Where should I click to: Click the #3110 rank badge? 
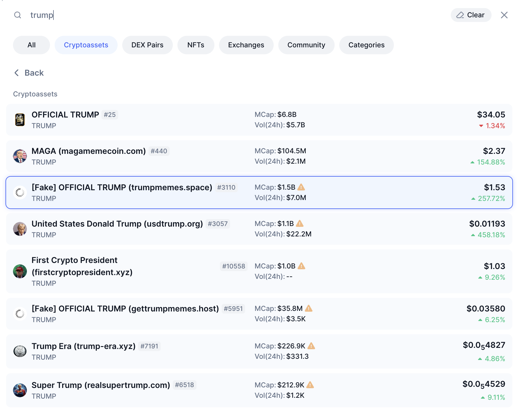[226, 187]
